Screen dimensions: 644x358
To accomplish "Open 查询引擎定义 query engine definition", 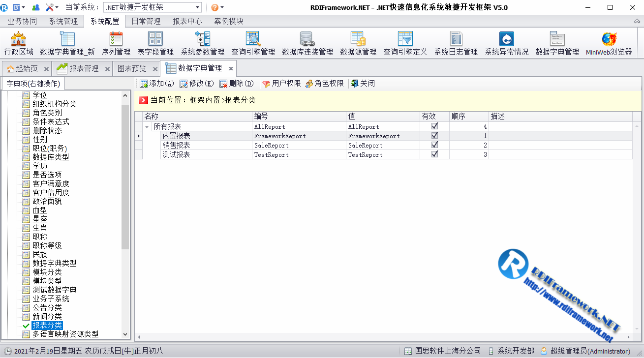I will [x=405, y=43].
